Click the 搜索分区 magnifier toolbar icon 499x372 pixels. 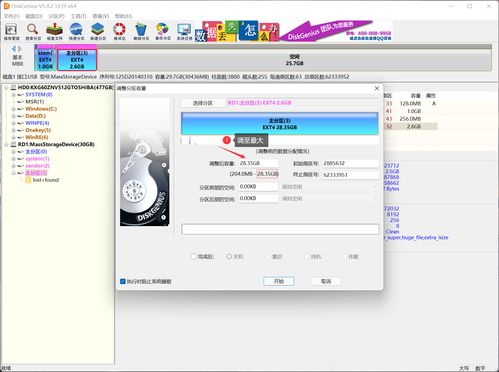click(33, 32)
